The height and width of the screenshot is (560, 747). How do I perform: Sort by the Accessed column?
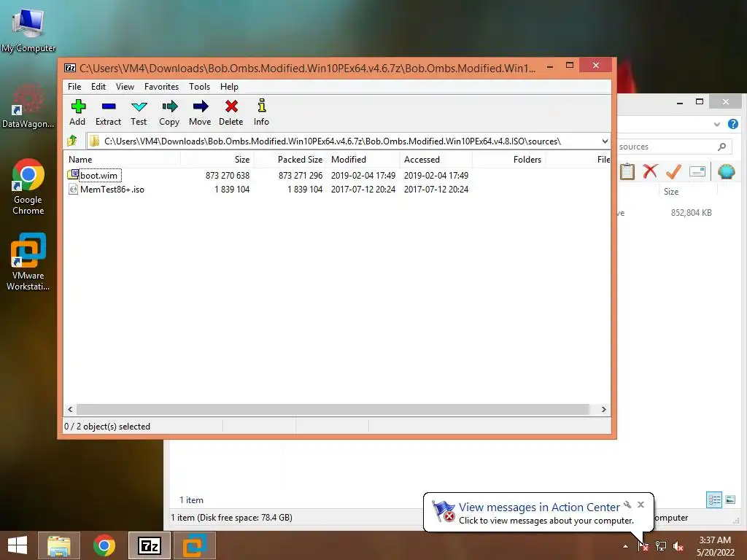436,160
